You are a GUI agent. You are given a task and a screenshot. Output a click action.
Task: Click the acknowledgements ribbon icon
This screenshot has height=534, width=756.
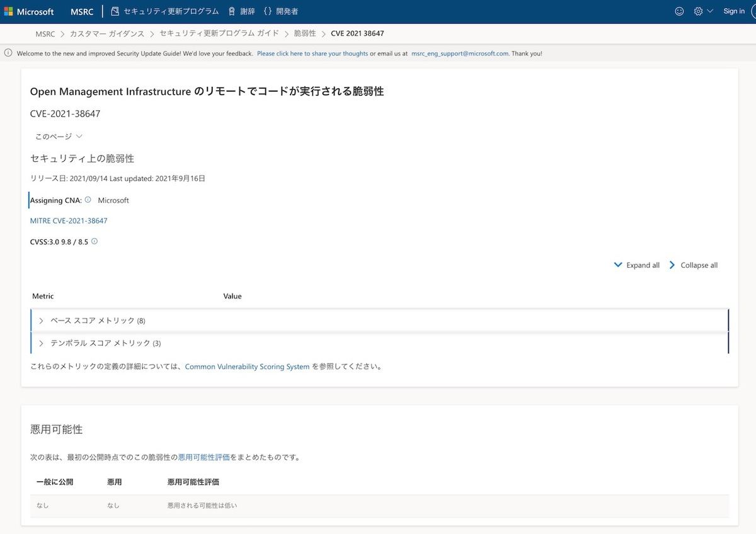[x=232, y=11]
